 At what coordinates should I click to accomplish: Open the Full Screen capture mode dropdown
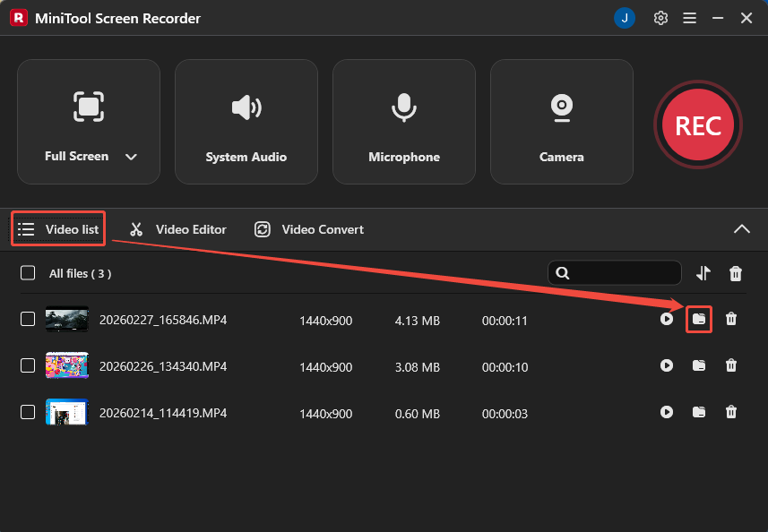131,156
